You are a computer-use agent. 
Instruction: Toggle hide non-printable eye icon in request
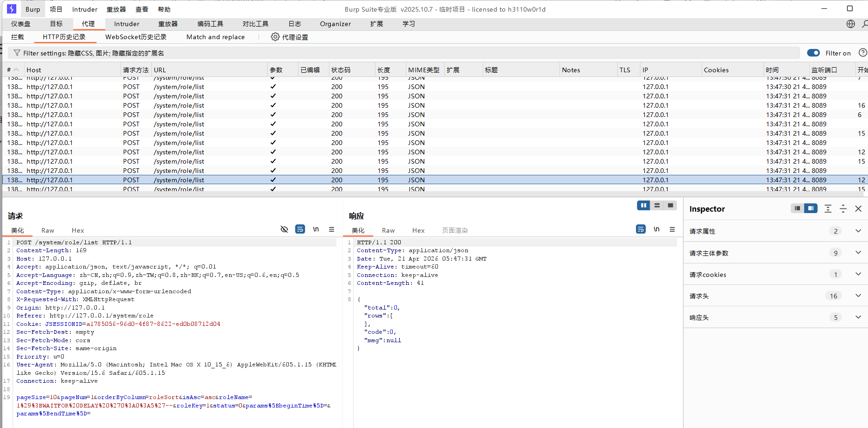(284, 229)
